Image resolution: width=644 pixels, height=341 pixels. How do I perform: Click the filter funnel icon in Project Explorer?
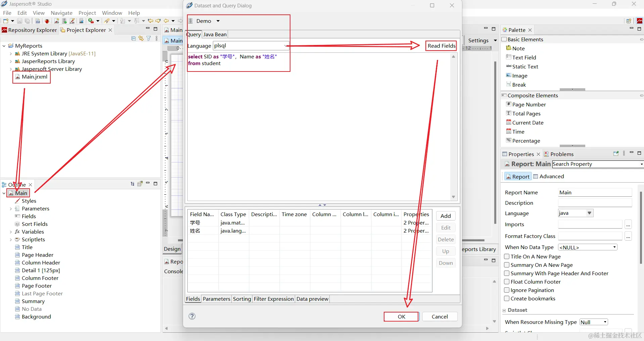(149, 39)
